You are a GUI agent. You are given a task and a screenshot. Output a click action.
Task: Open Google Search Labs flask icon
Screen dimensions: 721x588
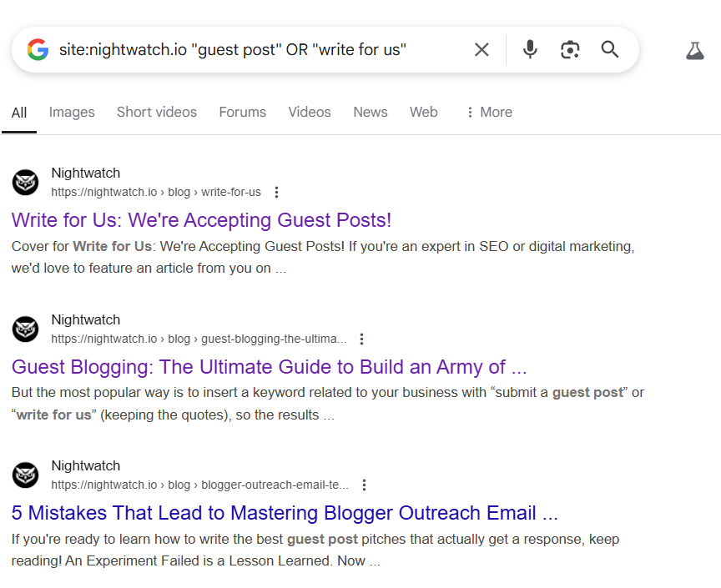695,50
